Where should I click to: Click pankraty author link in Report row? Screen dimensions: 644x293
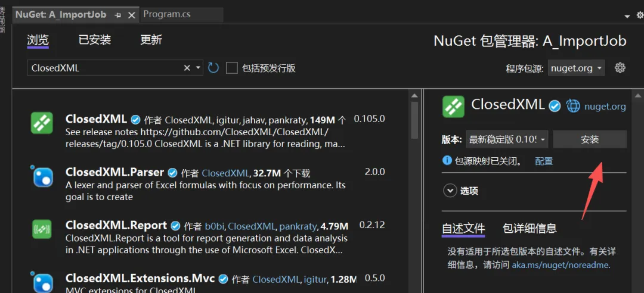[x=298, y=226]
